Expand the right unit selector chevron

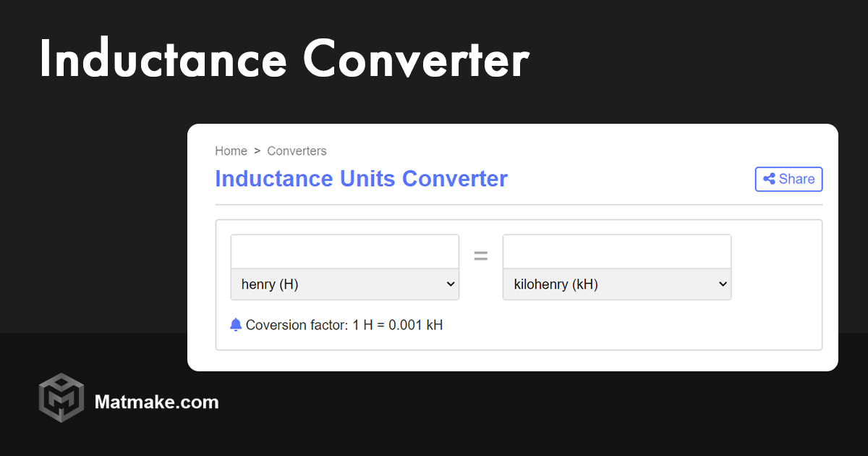point(722,284)
